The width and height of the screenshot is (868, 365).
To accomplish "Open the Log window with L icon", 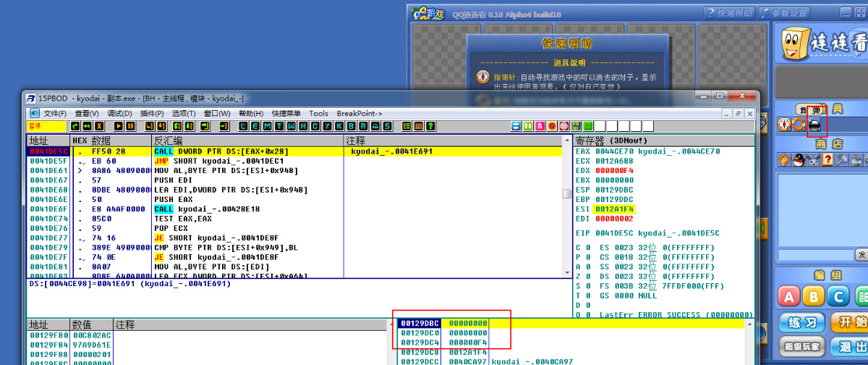I will [x=244, y=126].
